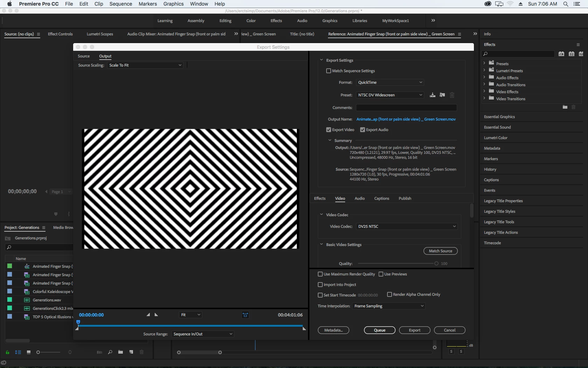Open the Reference monitor panel menu icon
The image size is (588, 368).
(x=460, y=34)
